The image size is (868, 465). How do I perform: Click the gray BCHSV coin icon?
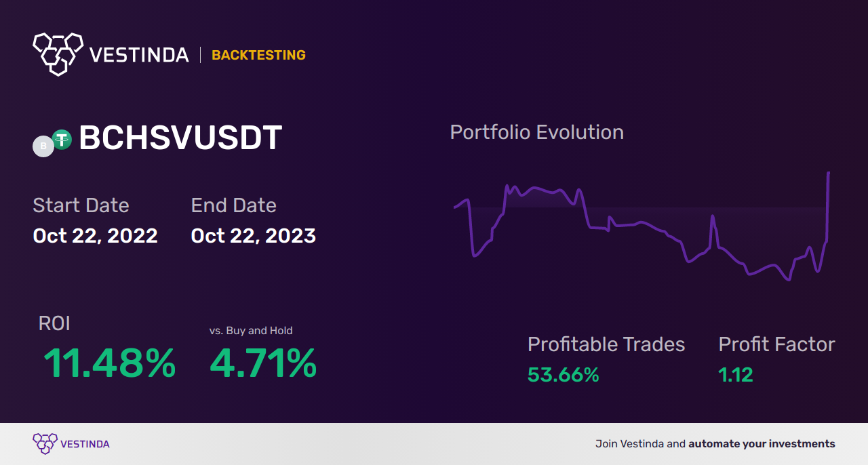pyautogui.click(x=43, y=146)
